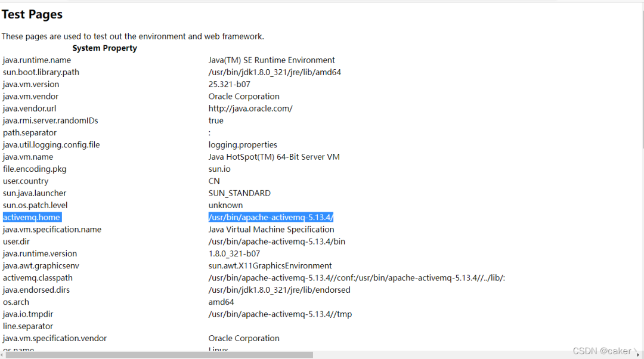Click the activemq.classpath conf and lib value
644x359 pixels.
click(357, 278)
